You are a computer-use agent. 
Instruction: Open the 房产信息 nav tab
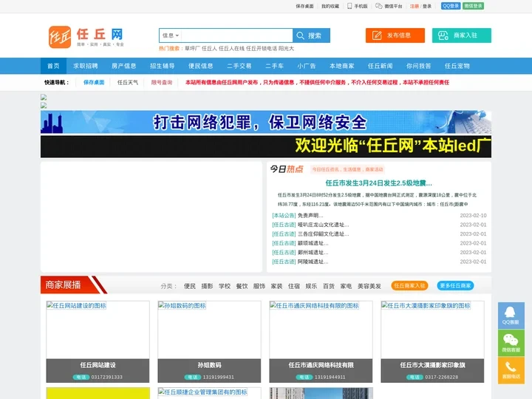pyautogui.click(x=124, y=66)
